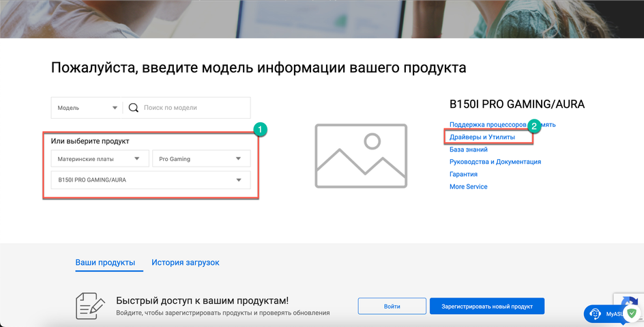This screenshot has height=327, width=644.
Task: Open the MyASUS support chat widget
Action: [x=604, y=314]
